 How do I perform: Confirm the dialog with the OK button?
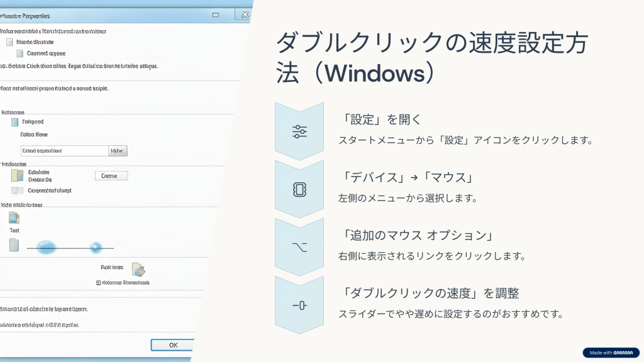173,345
